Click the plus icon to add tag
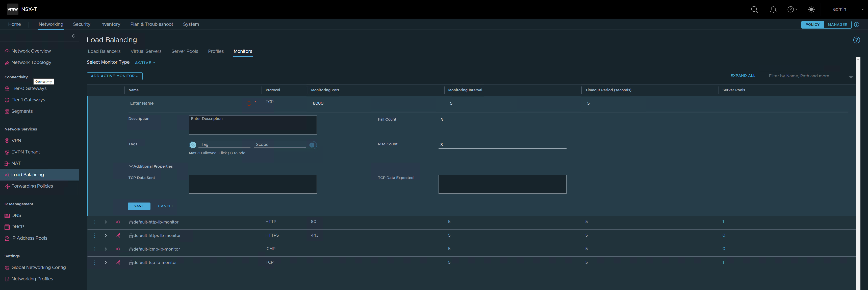Screen dimensions: 868x290 312,145
